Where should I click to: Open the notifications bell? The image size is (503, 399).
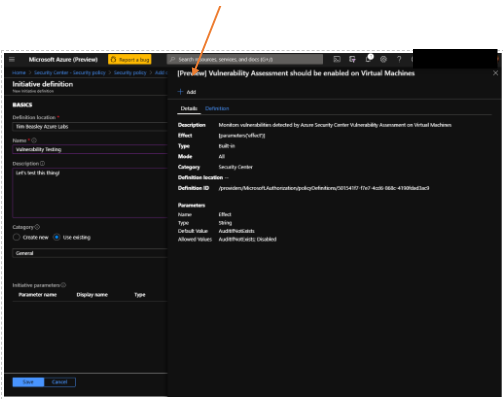coord(368,59)
